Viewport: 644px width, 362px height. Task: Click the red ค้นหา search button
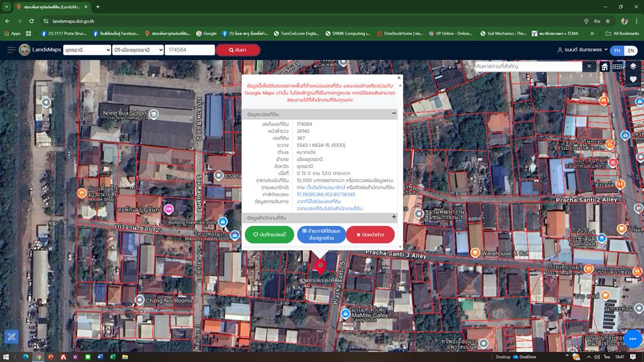[x=238, y=50]
